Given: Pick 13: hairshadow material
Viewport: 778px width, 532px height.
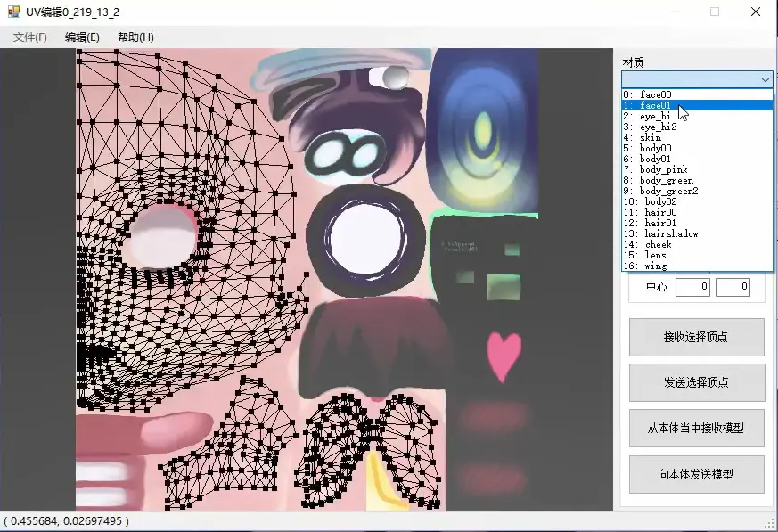Looking at the screenshot, I should point(697,233).
